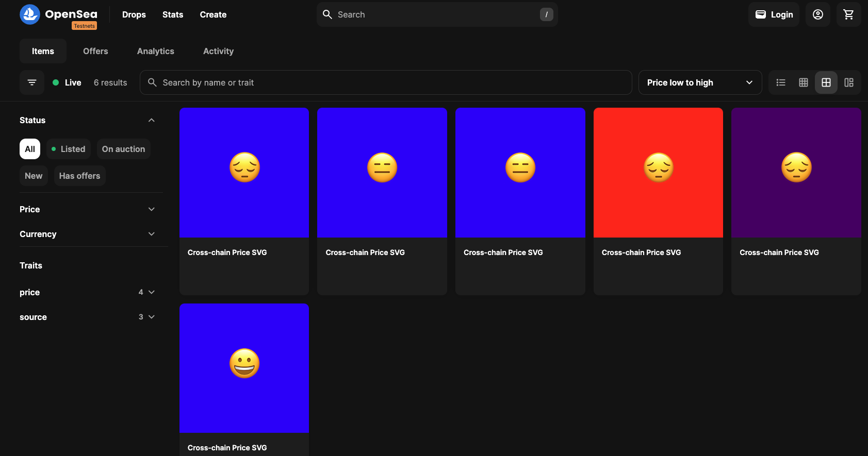Open the shopping cart icon

coord(848,14)
